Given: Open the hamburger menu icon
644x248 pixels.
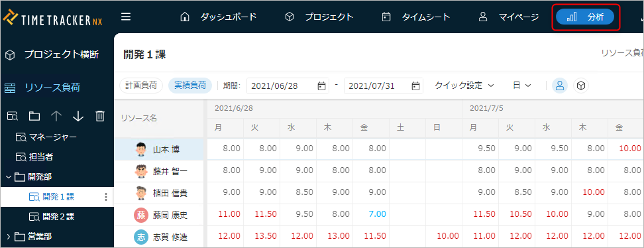Looking at the screenshot, I should (x=126, y=17).
